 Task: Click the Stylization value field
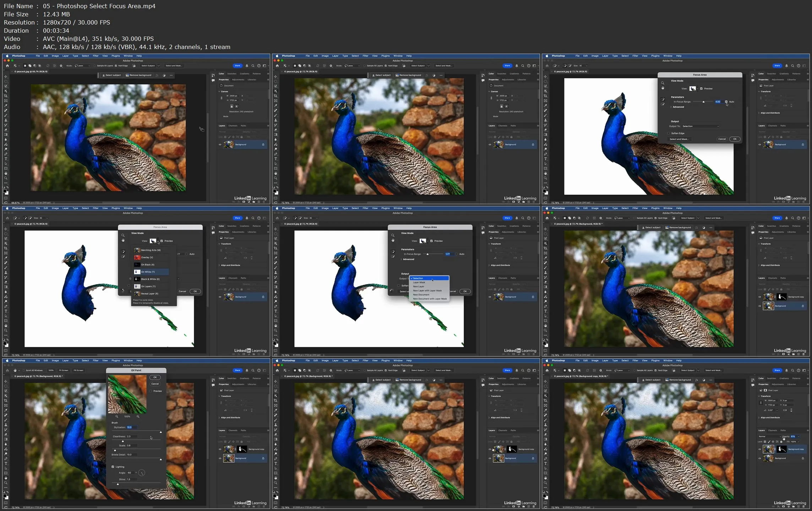point(132,427)
